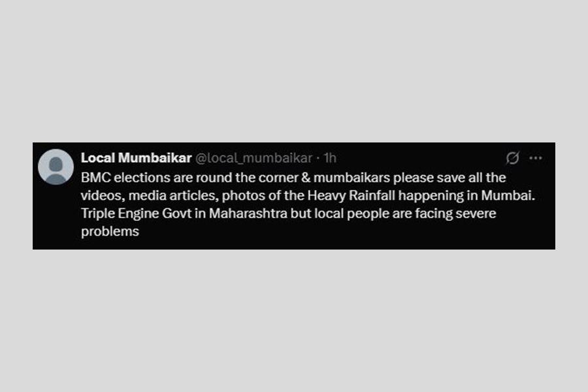The height and width of the screenshot is (392, 588).
Task: Click the words "media articles" in tweet
Action: click(172, 195)
